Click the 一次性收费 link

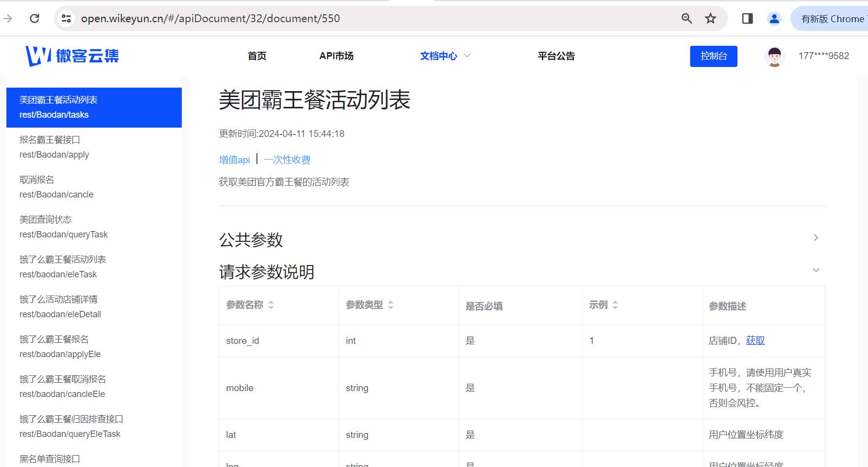point(287,160)
